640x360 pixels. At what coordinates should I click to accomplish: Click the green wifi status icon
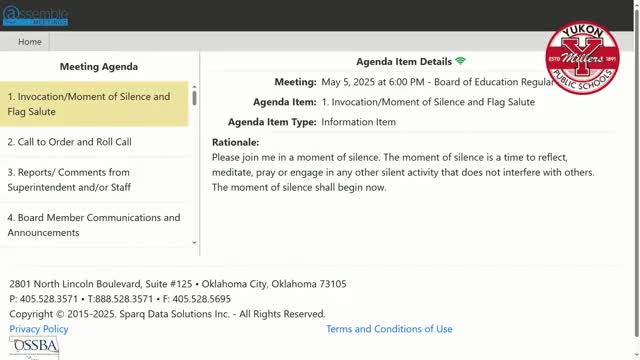coord(460,61)
